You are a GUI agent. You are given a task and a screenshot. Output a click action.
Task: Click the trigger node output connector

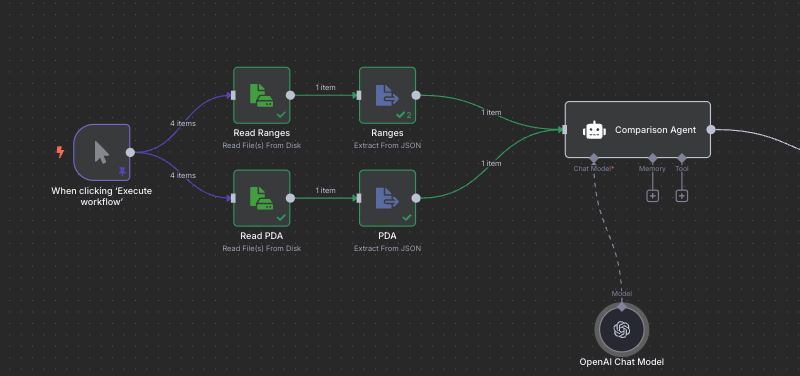pyautogui.click(x=130, y=152)
